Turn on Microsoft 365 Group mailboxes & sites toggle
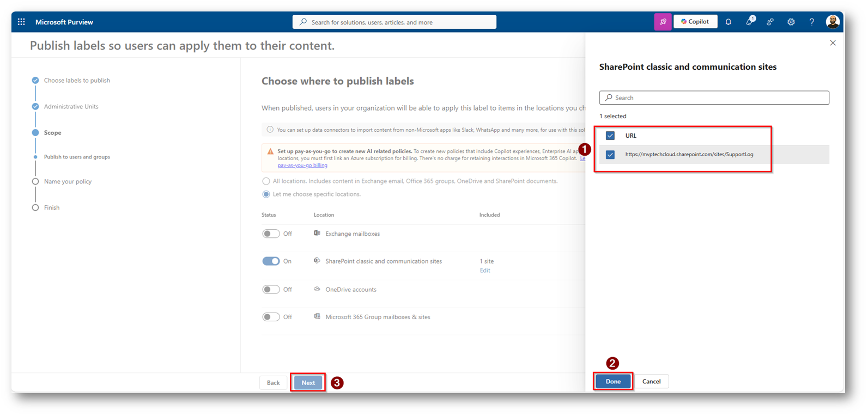The height and width of the screenshot is (416, 868). click(271, 317)
